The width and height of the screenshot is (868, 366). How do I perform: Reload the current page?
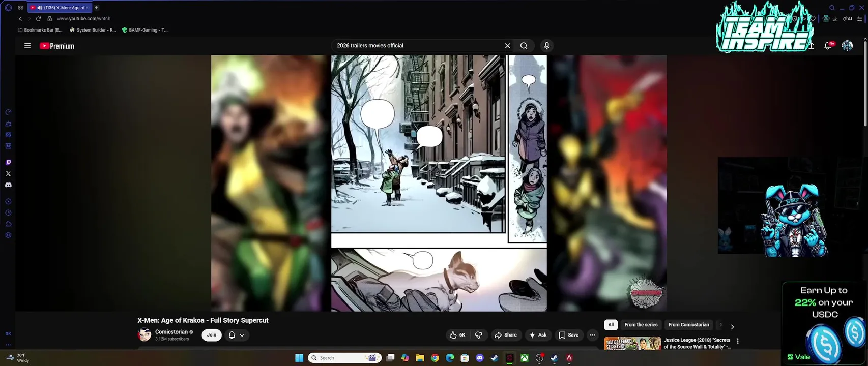tap(38, 19)
